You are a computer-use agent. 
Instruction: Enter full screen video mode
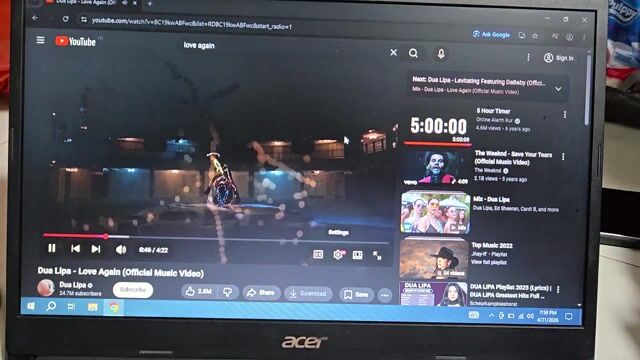pyautogui.click(x=377, y=256)
